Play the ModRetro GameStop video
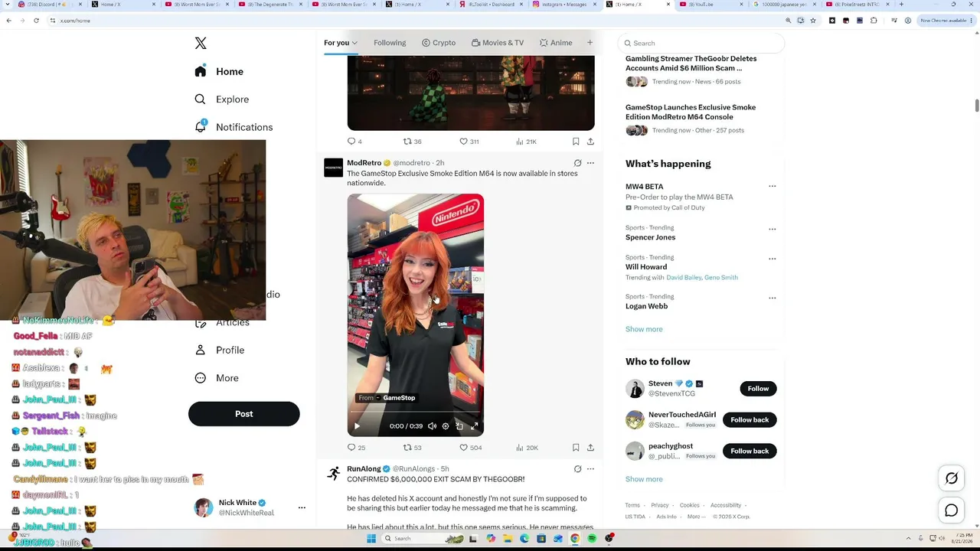The height and width of the screenshot is (551, 980). (357, 426)
